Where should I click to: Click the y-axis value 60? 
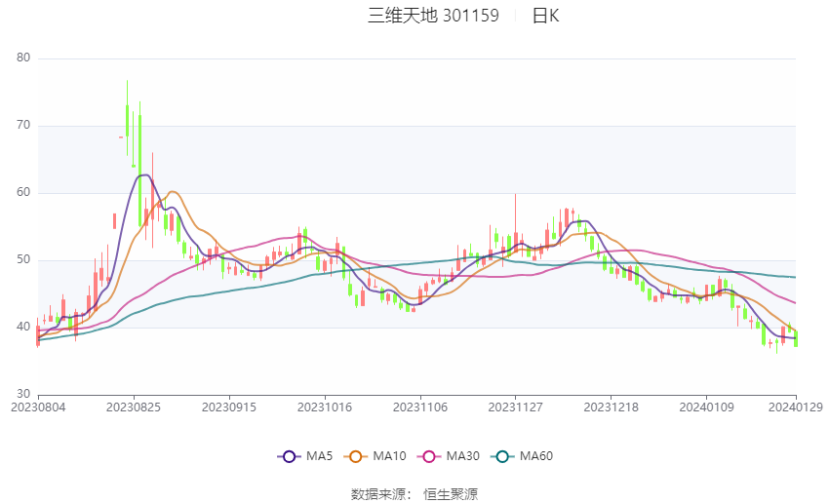(23, 192)
